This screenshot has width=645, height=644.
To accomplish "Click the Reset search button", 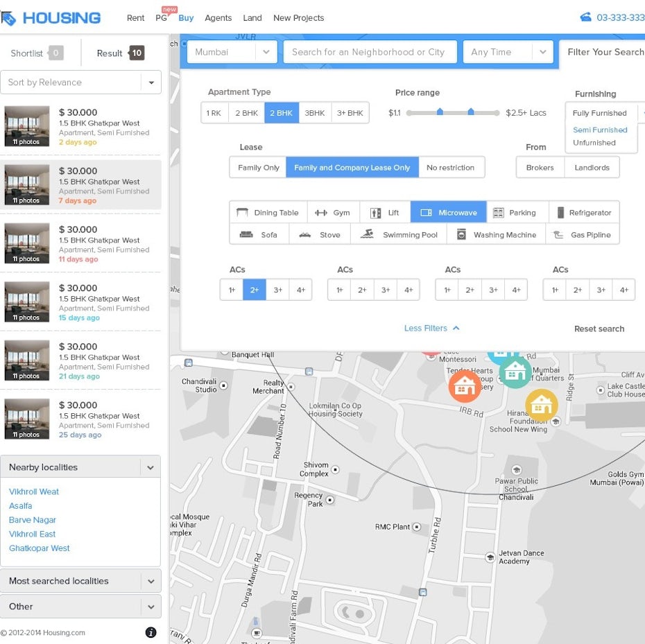I will pos(599,329).
